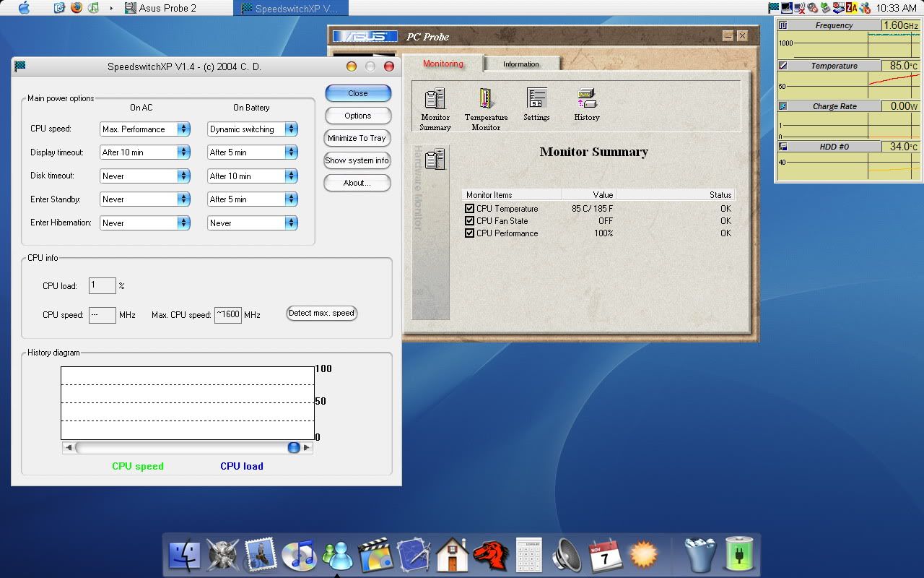Uncheck the CPU Performance monitor item
Viewport: 924px width, 578px height.
click(470, 233)
